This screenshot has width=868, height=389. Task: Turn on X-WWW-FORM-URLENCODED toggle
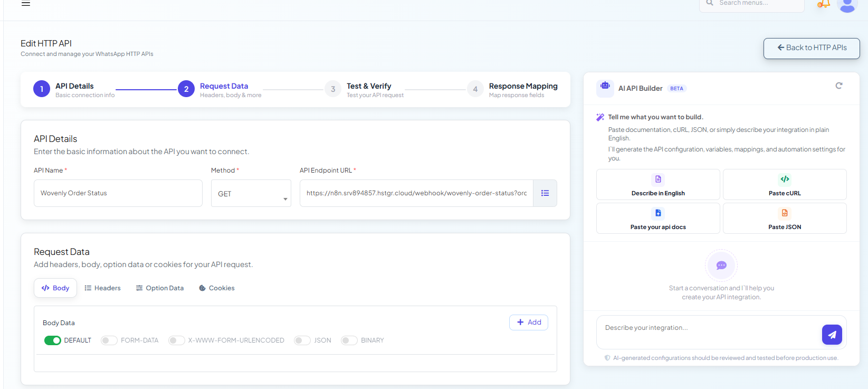177,340
